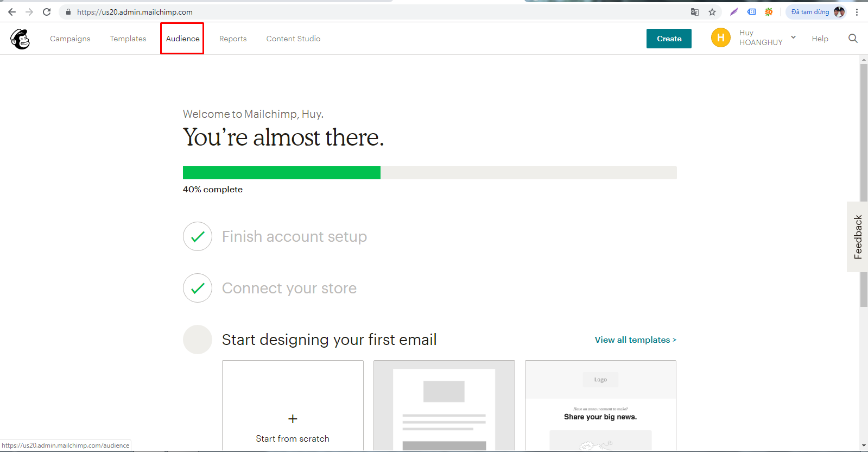Click the blue tag extension icon
Image resolution: width=868 pixels, height=452 pixels.
point(751,12)
